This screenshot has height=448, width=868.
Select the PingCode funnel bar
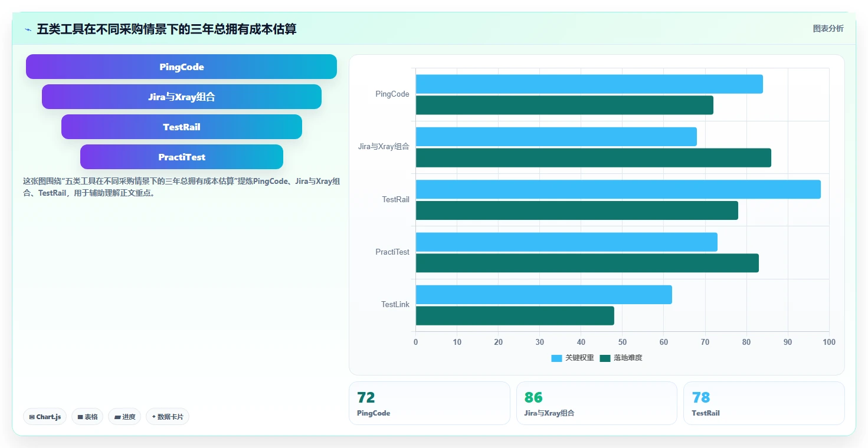(181, 67)
